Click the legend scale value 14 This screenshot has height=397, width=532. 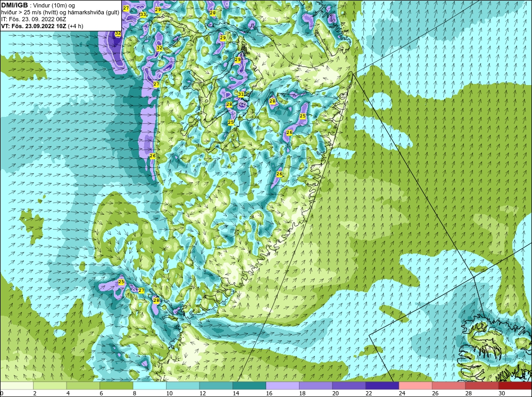pyautogui.click(x=236, y=393)
